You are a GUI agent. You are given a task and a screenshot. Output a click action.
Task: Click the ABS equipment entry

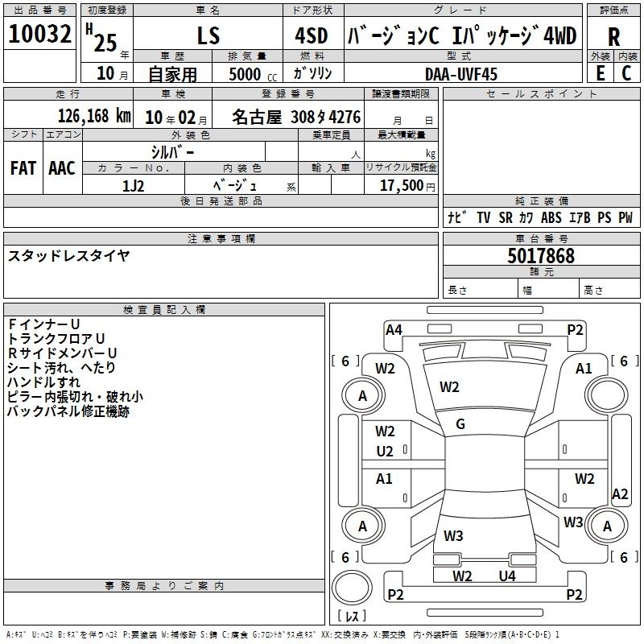pyautogui.click(x=551, y=217)
